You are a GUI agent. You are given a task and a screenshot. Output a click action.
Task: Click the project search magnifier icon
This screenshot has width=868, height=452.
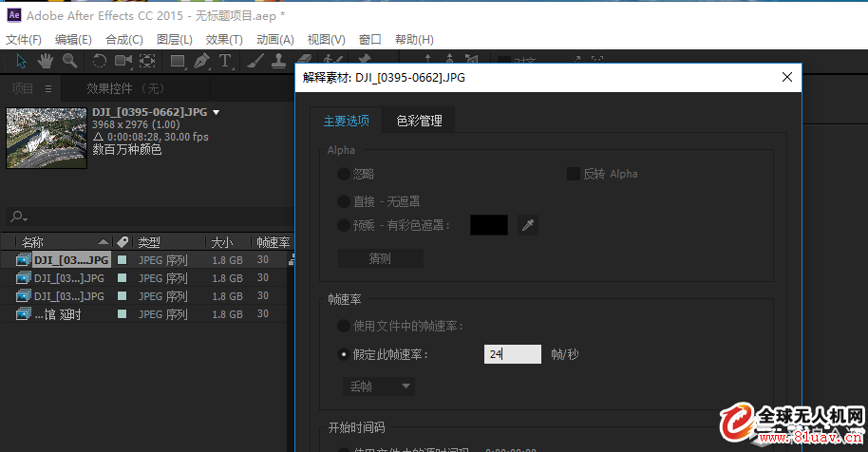18,217
